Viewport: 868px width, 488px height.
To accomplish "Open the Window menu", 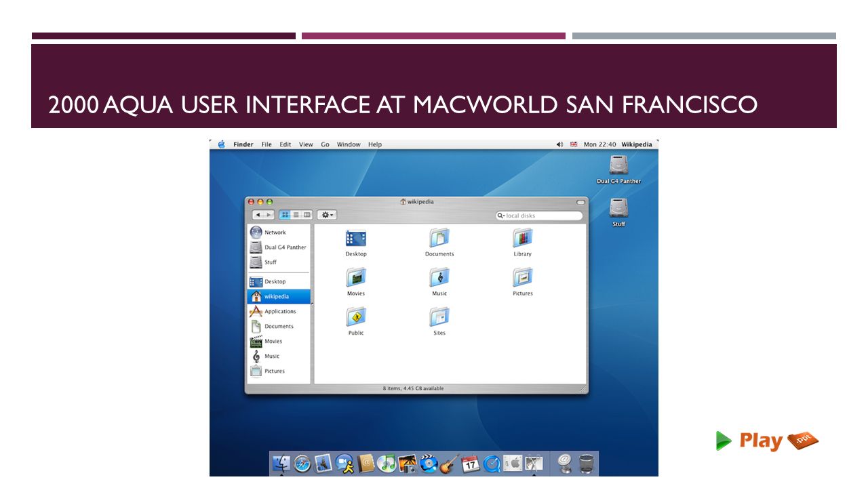I will (349, 144).
